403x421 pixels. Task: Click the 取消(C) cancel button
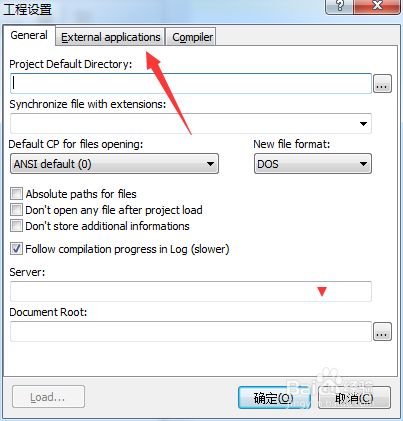pyautogui.click(x=354, y=397)
